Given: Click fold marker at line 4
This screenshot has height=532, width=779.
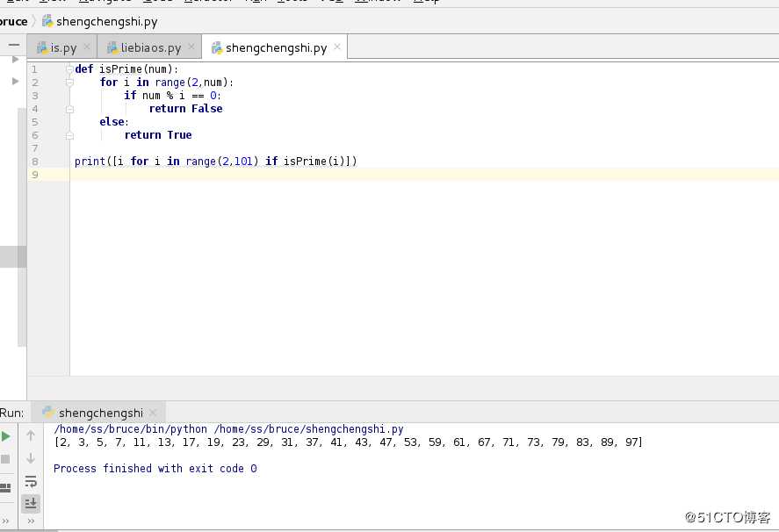Looking at the screenshot, I should (x=69, y=109).
